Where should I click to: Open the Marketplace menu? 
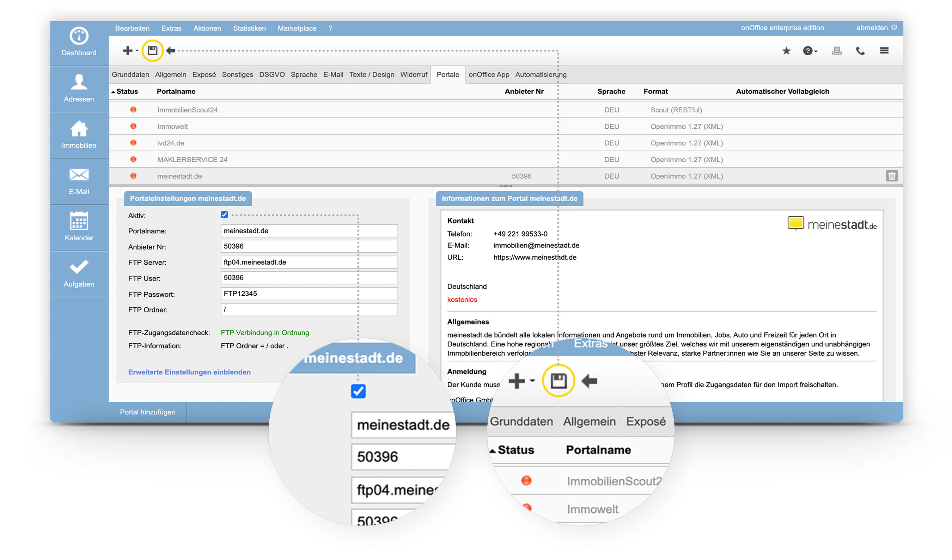297,28
